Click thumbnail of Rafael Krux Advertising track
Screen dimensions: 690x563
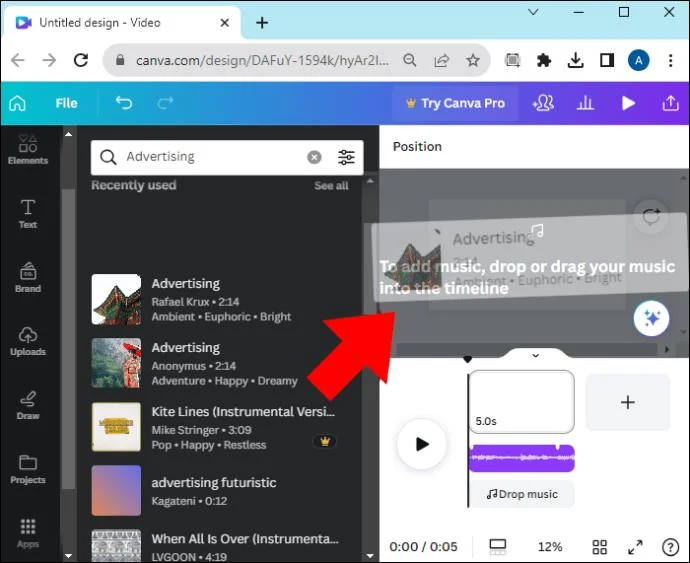pyautogui.click(x=116, y=299)
